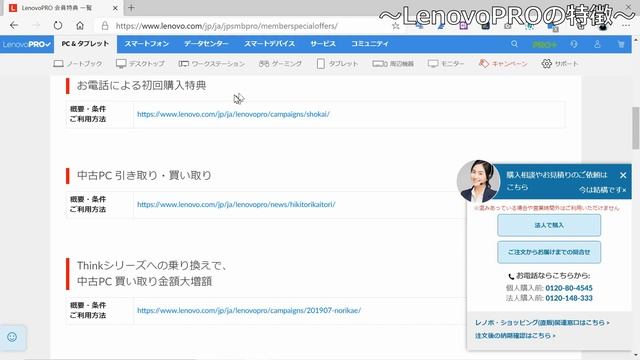This screenshot has width=640, height=360.
Task: Click ご注文からお届けまでの問合せ button
Action: pos(549,252)
